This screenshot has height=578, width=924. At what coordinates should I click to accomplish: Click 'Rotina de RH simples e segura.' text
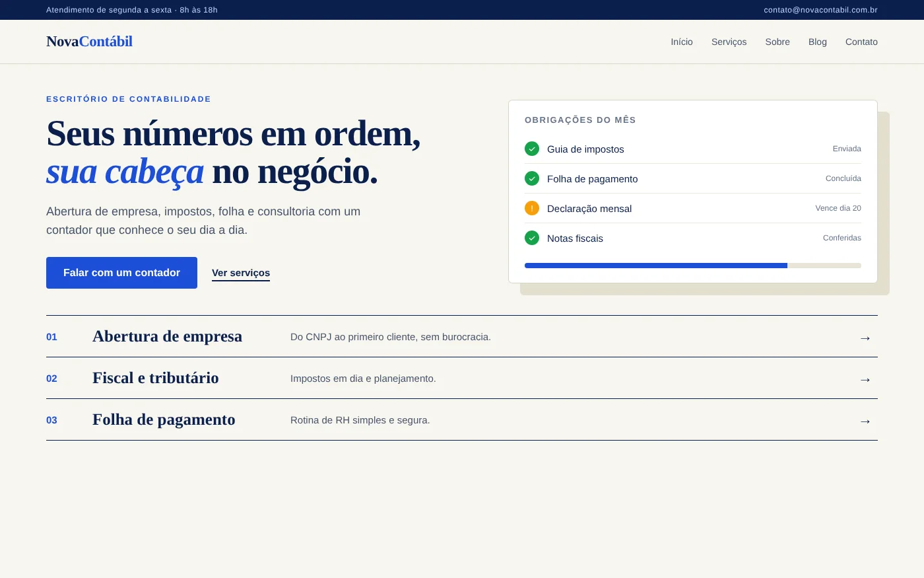[360, 420]
